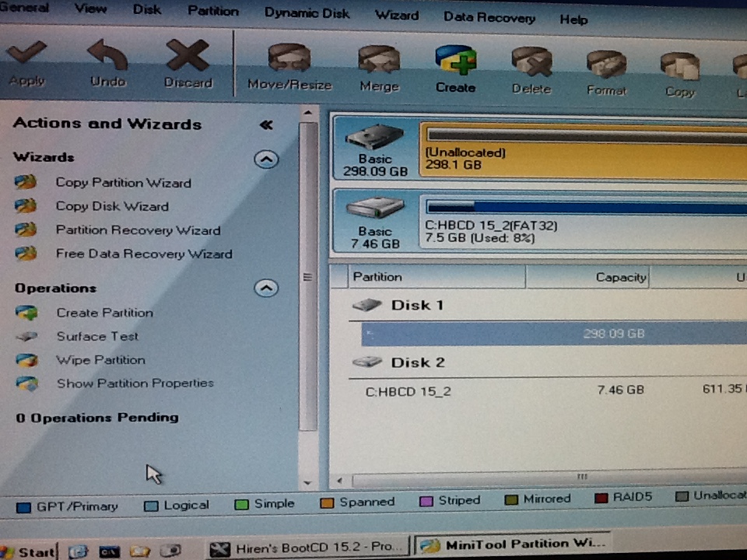This screenshot has width=747, height=560.
Task: Sort by the Capacity column header
Action: 588,277
